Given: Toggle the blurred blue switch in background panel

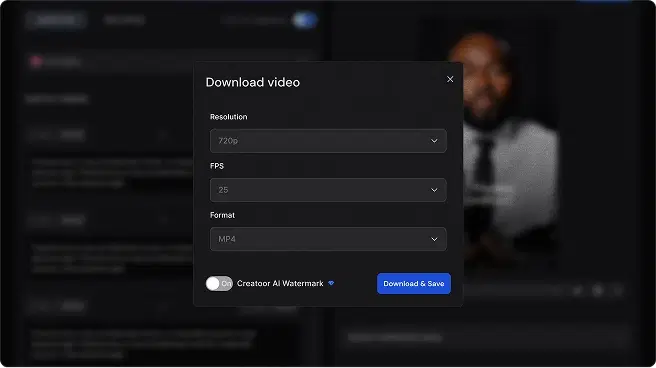Looking at the screenshot, I should click(305, 20).
